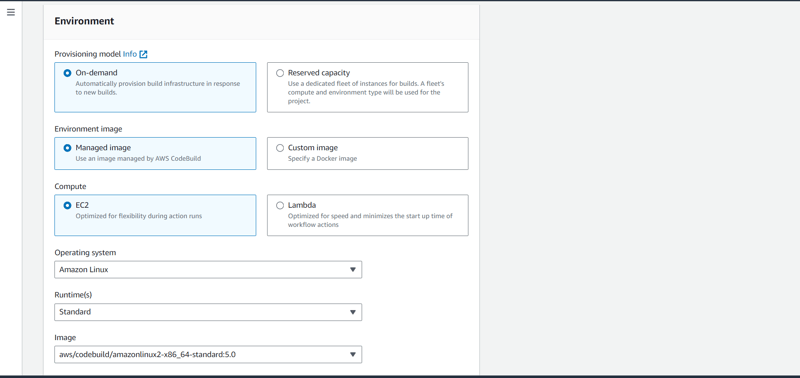
Task: Click 'Optimized for flexibility during action runs' text
Action: [139, 216]
